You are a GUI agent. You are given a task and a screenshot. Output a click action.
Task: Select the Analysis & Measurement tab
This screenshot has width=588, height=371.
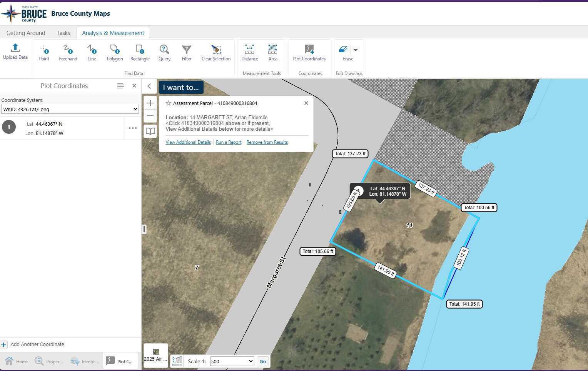113,33
